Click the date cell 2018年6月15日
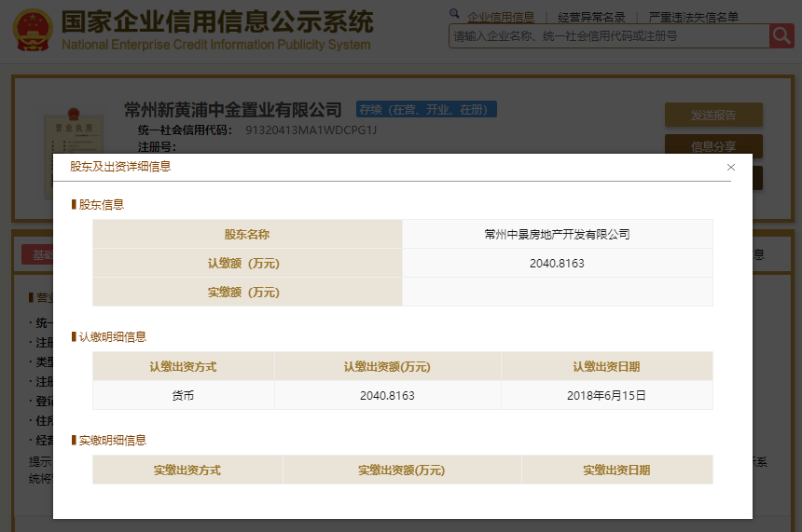Viewport: 802px width, 532px height. [606, 395]
